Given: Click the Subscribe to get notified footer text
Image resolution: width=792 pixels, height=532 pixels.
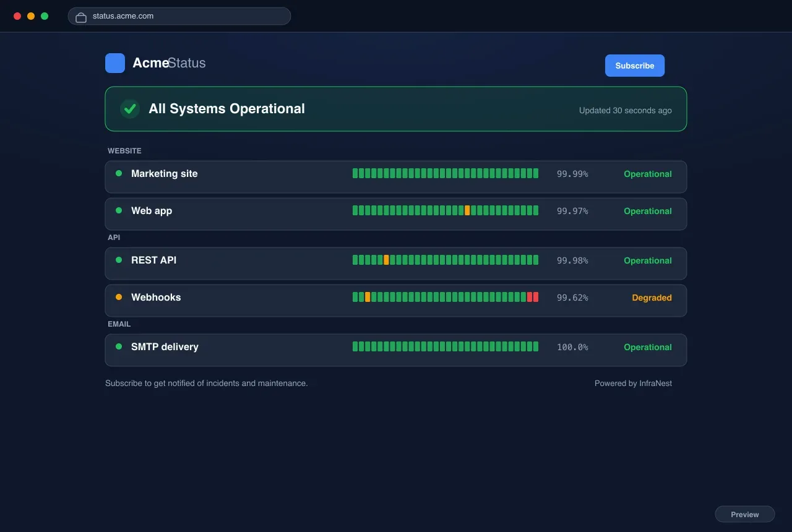Looking at the screenshot, I should [x=207, y=384].
